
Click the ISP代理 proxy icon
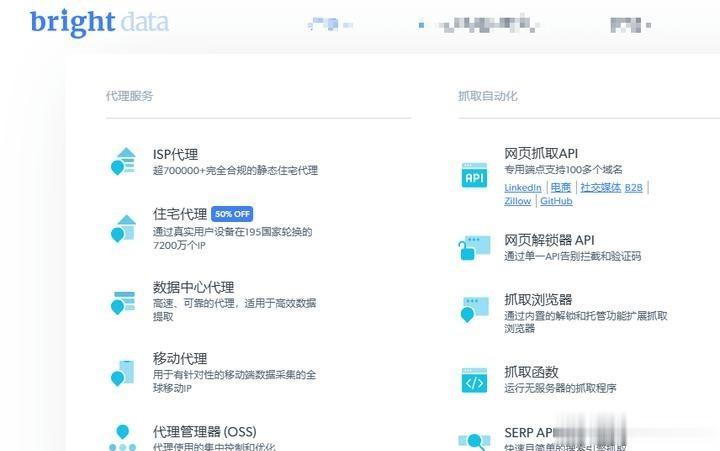(x=123, y=161)
